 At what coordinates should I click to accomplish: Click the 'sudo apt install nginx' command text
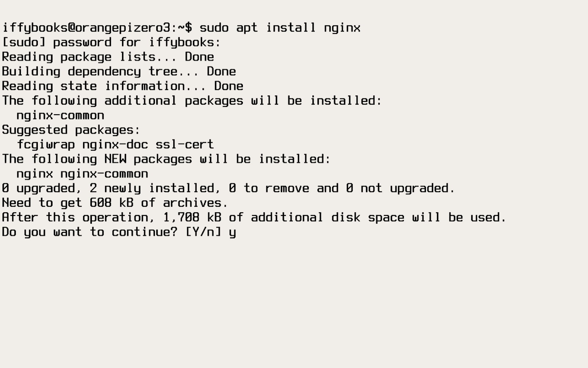point(280,28)
